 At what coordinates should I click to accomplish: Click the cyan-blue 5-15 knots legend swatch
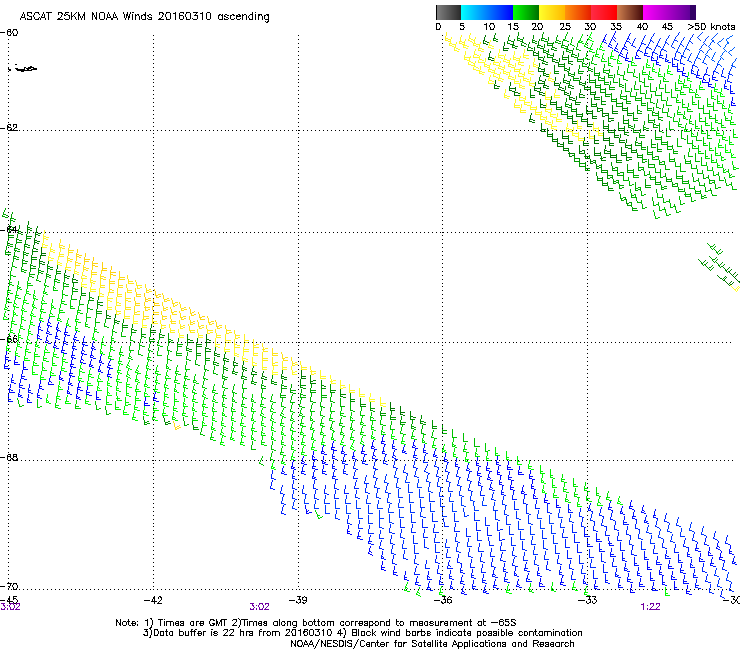click(x=487, y=12)
